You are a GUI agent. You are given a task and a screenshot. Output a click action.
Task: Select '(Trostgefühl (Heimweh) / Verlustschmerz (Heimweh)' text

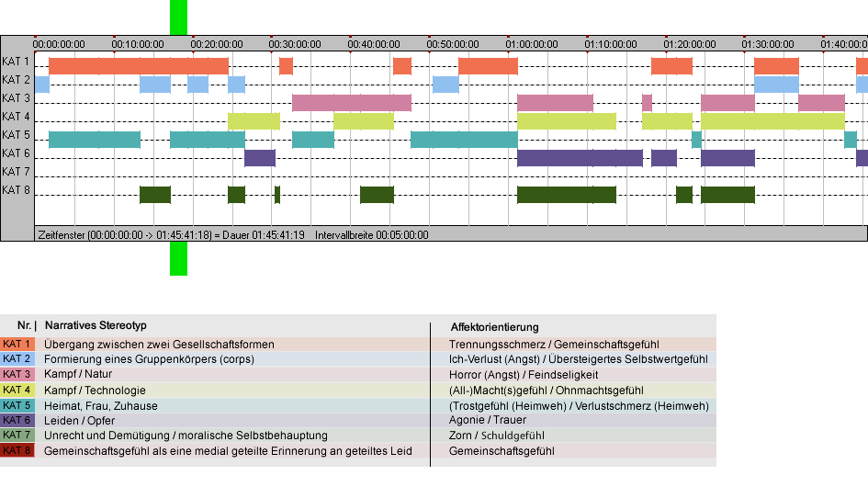579,406
